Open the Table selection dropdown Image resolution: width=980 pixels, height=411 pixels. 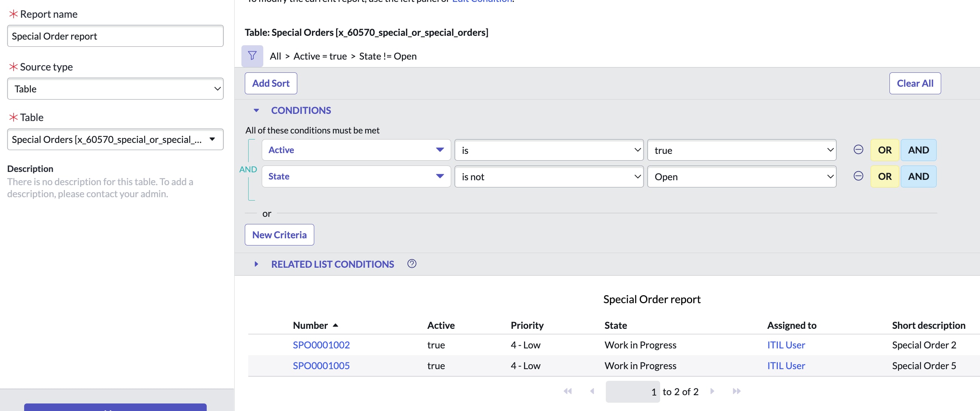(115, 140)
